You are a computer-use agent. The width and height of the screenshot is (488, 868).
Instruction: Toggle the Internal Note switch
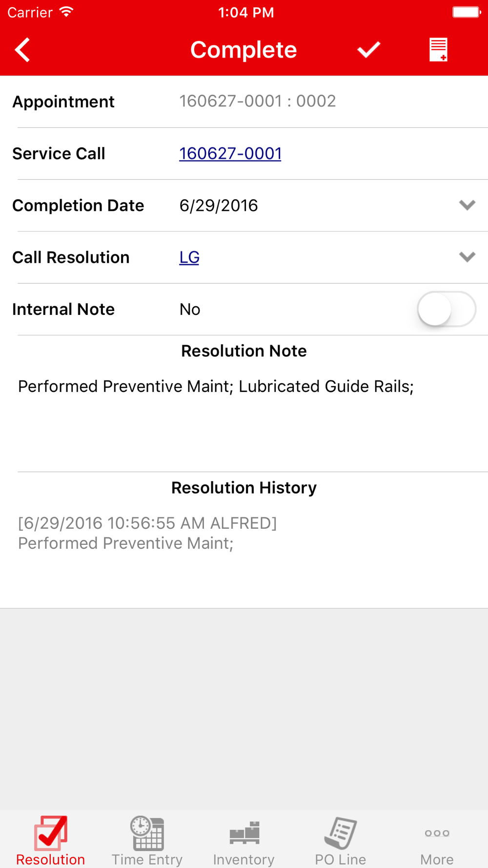[x=447, y=309]
